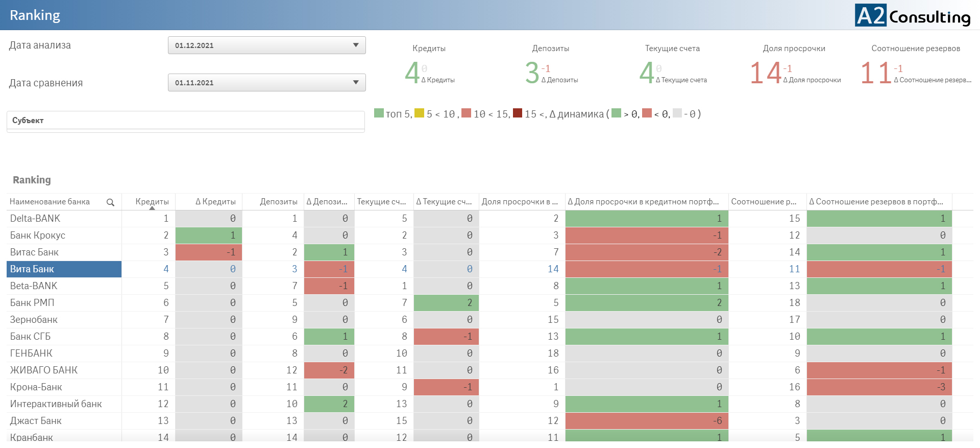Click the Наименование банка column header
Image resolution: width=980 pixels, height=448 pixels.
[x=50, y=202]
